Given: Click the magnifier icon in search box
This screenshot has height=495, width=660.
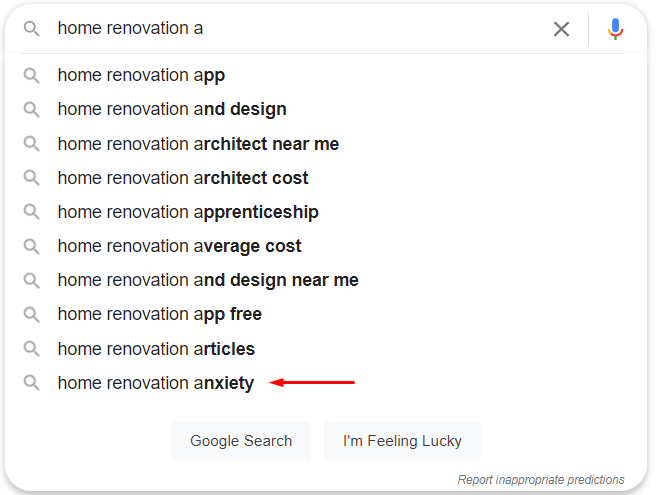Looking at the screenshot, I should click(x=32, y=29).
